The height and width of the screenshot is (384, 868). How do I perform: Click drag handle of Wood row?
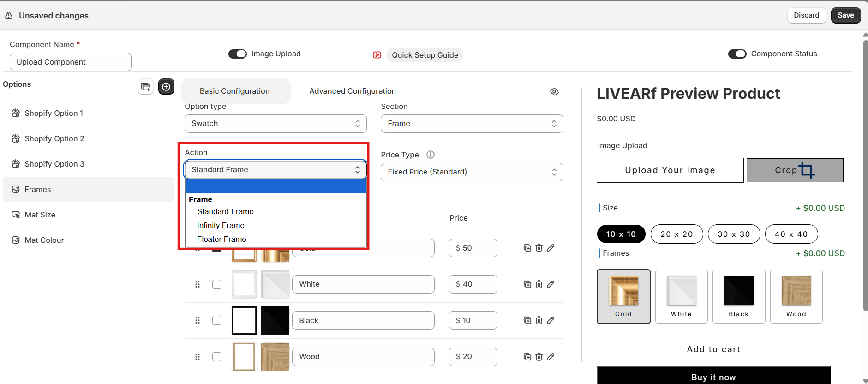(x=198, y=357)
